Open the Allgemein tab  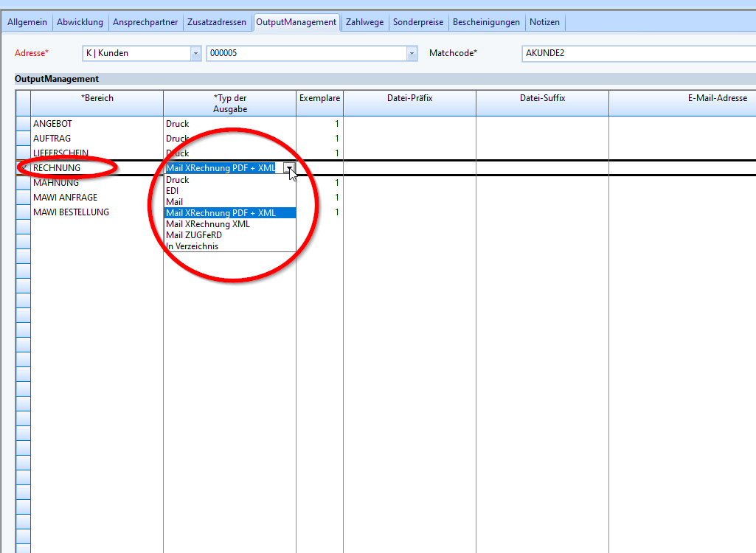click(27, 22)
